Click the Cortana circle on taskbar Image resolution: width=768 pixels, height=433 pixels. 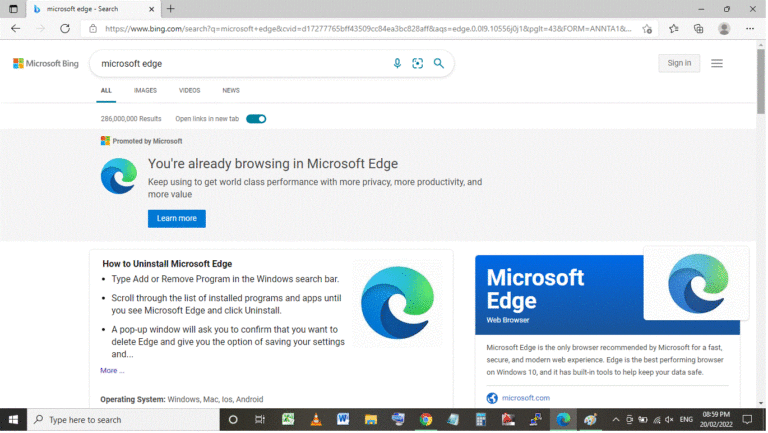[x=233, y=420]
